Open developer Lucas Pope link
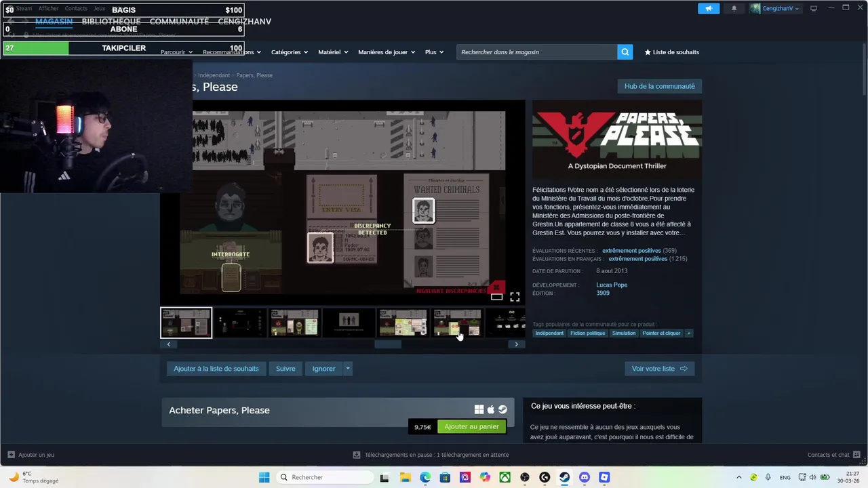 point(612,285)
